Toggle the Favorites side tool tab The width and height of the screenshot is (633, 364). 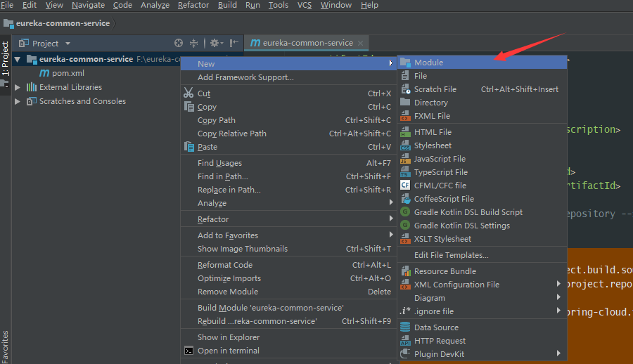click(5, 346)
